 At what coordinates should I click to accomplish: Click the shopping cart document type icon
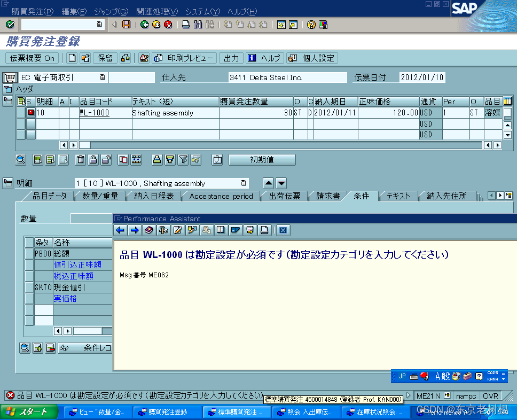click(10, 77)
